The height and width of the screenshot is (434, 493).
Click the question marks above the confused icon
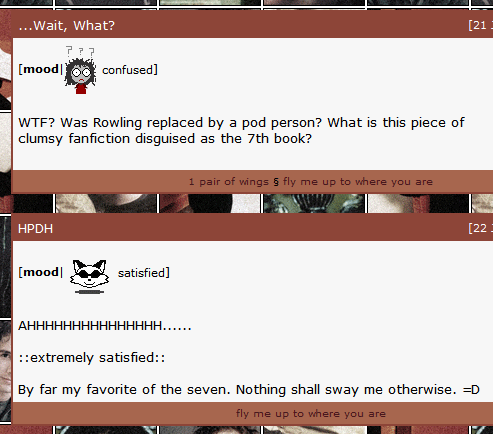[x=80, y=51]
